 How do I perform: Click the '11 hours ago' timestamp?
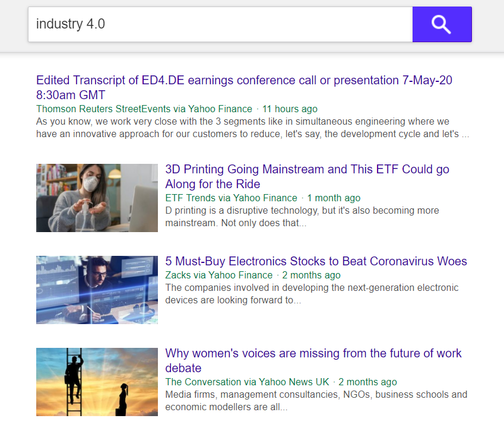click(290, 109)
